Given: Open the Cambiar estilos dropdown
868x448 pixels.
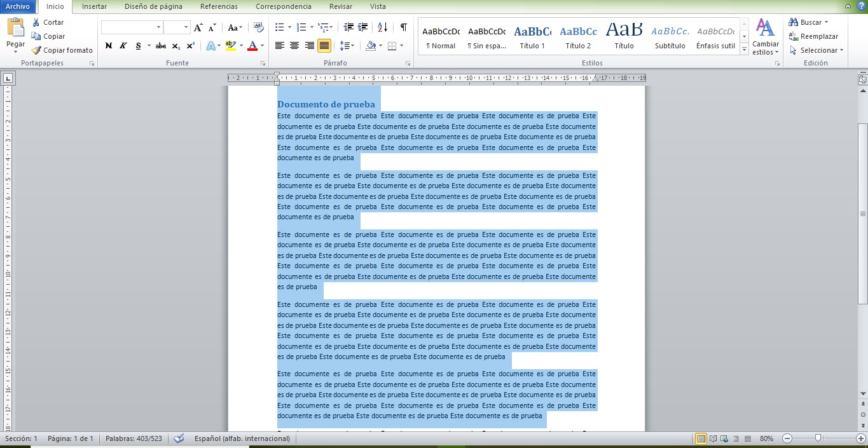Looking at the screenshot, I should pos(765,38).
